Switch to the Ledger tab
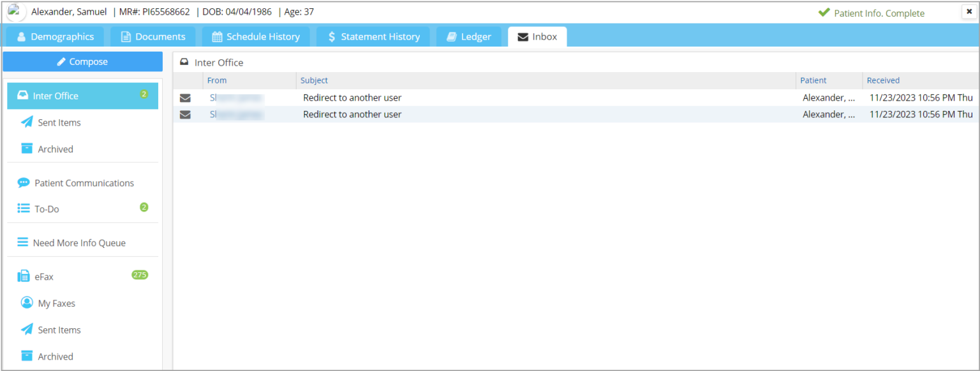The image size is (980, 371). point(469,36)
